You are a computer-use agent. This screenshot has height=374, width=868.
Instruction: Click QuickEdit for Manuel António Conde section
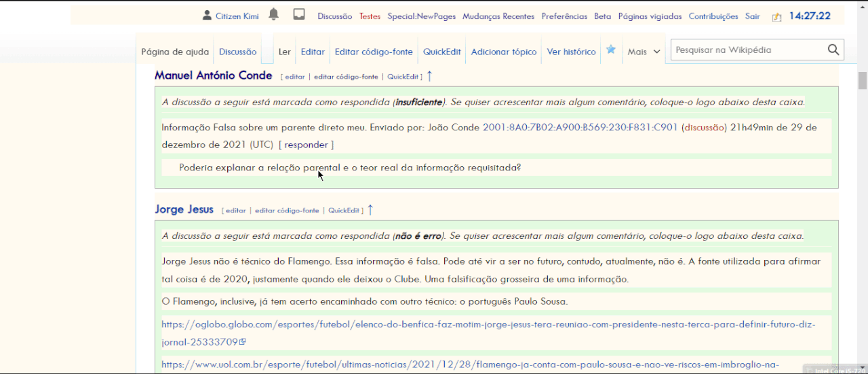(x=403, y=77)
